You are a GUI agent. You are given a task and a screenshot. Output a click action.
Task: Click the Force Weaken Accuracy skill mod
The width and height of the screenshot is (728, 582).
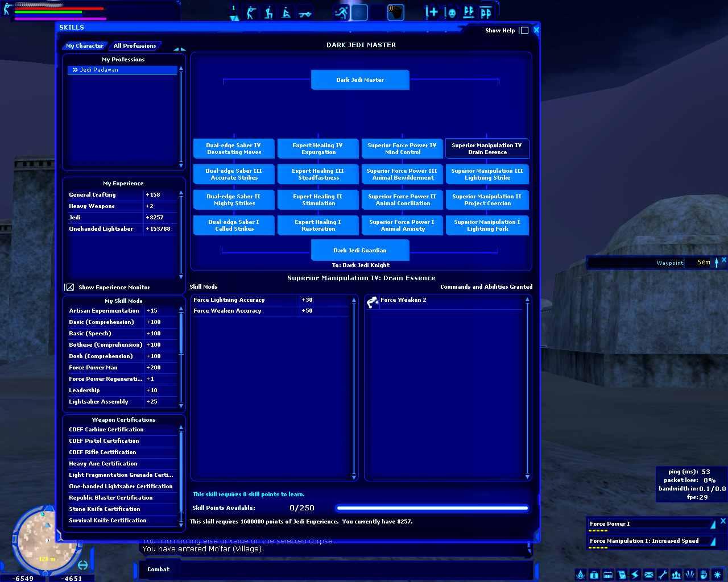tap(271, 311)
